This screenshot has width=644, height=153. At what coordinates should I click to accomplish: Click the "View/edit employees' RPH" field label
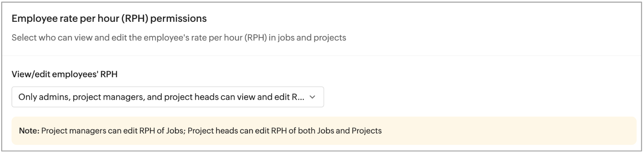64,74
